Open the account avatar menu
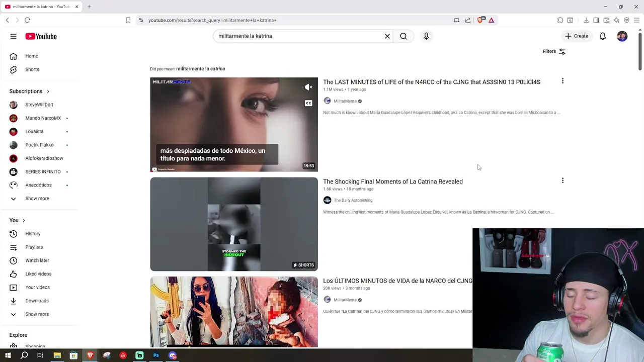The image size is (644, 362). click(x=622, y=36)
